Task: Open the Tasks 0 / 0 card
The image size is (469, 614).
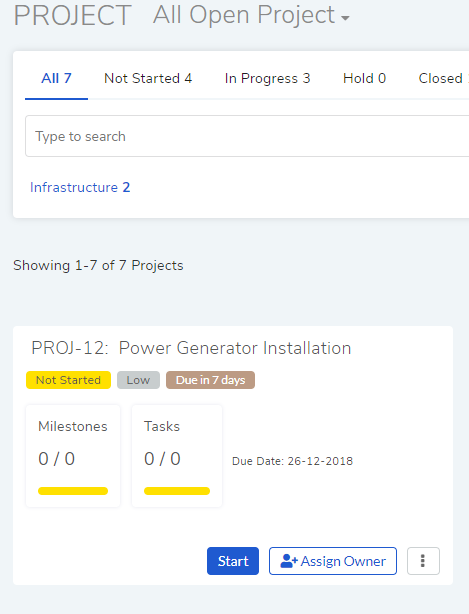Action: [177, 456]
